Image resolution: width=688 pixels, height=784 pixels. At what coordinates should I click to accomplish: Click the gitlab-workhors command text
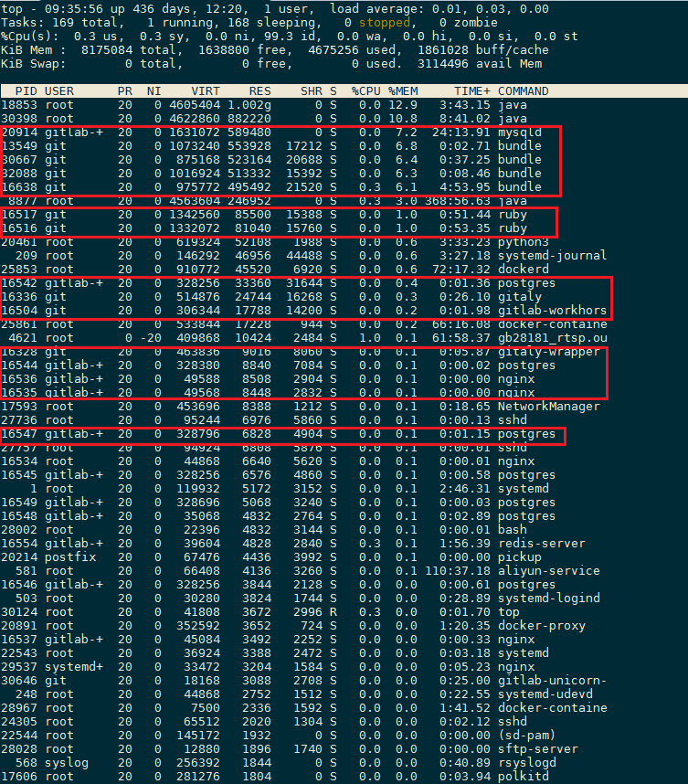(x=552, y=311)
